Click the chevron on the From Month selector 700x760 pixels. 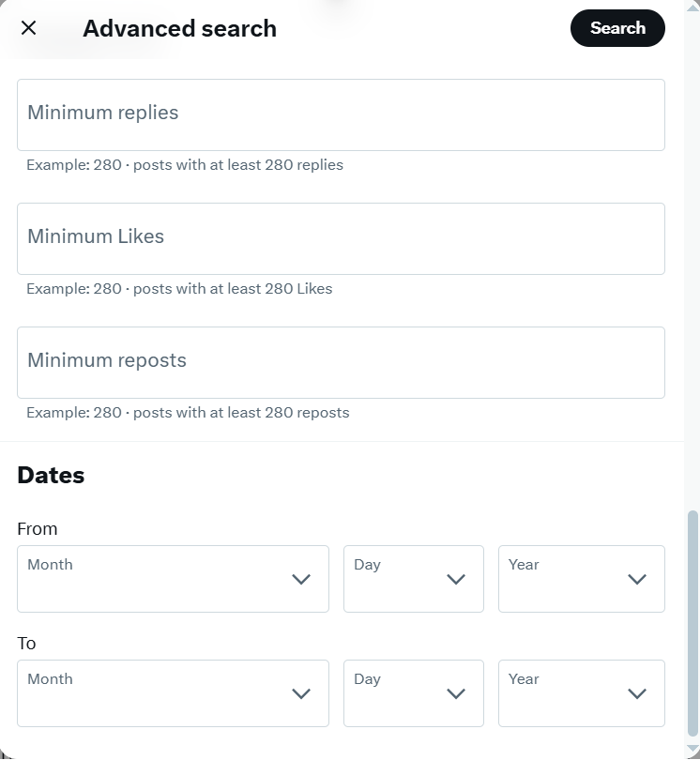301,579
